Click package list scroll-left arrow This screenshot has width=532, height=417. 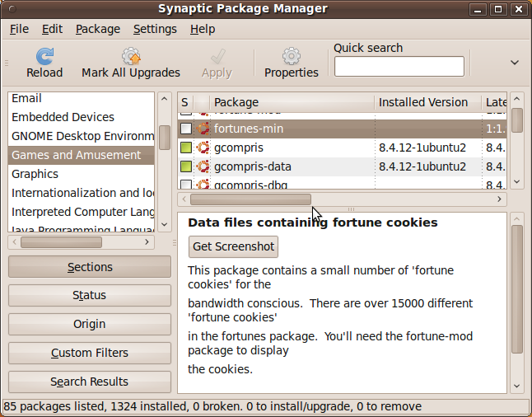184,199
